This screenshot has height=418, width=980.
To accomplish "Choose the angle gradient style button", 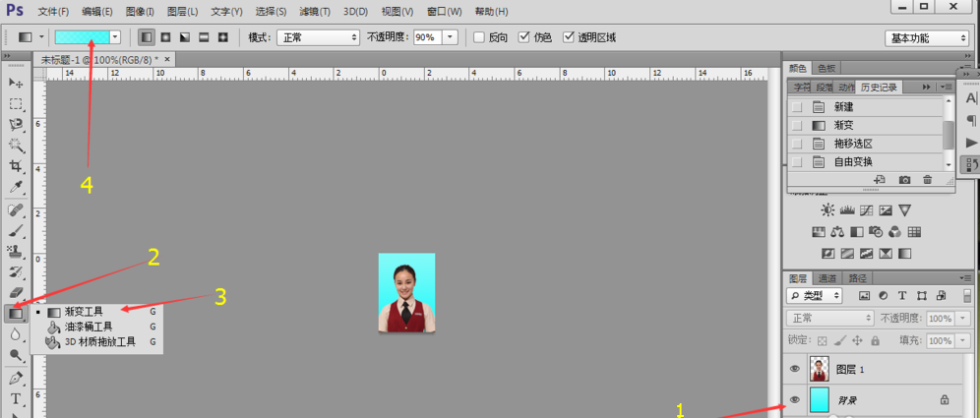I will click(184, 37).
